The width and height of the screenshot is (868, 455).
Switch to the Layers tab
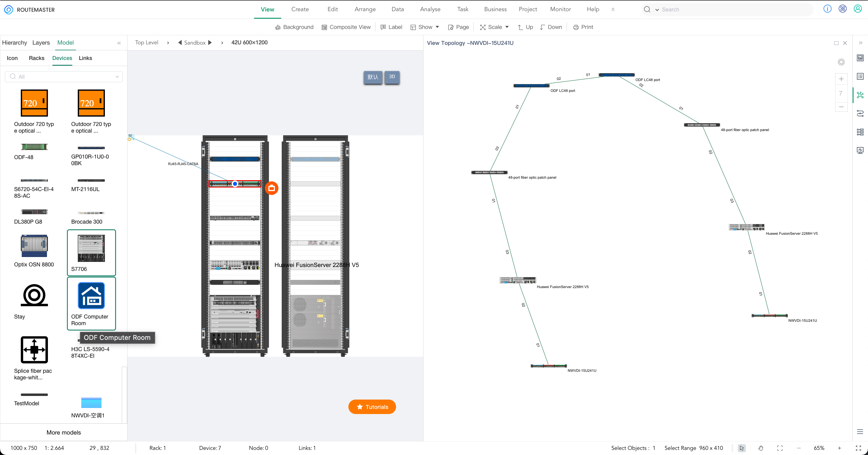coord(41,43)
